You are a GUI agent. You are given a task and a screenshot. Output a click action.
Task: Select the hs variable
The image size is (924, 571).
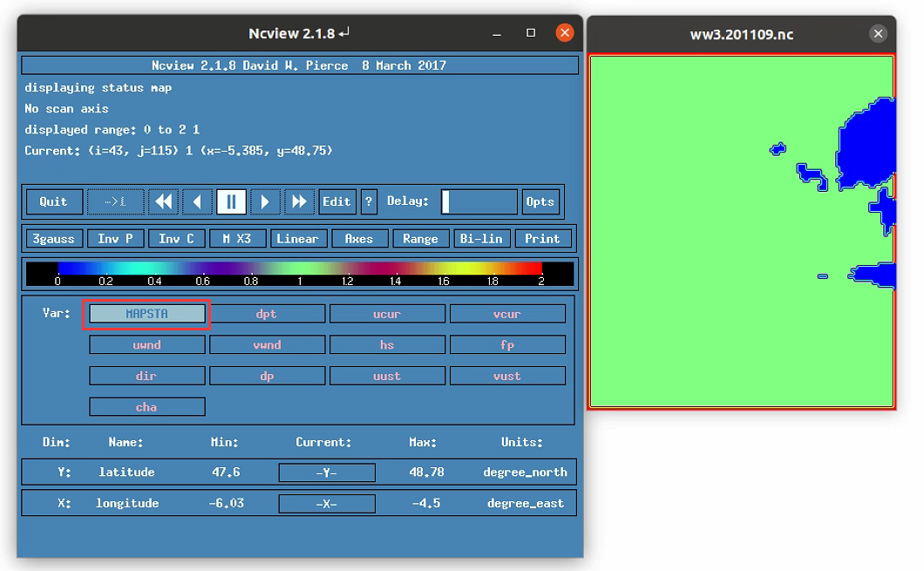[x=387, y=344]
